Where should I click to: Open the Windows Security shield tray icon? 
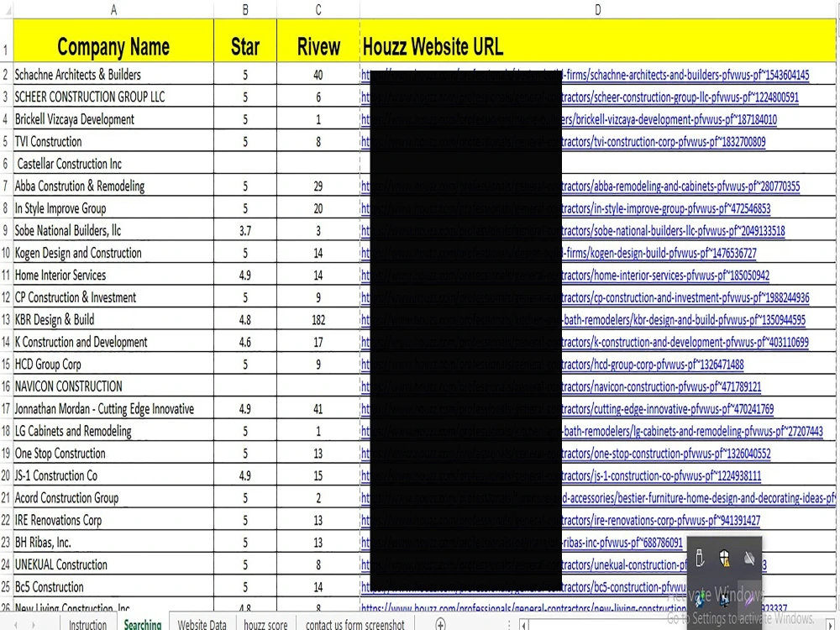(724, 559)
